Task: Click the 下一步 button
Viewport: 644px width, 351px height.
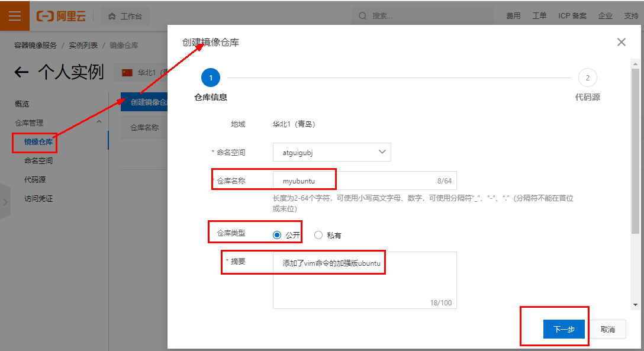Action: point(564,329)
